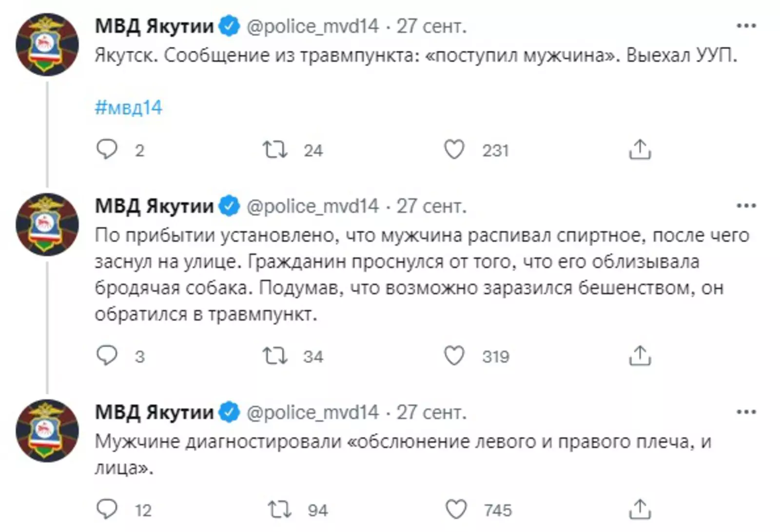
Task: Share the second tweet about бродячая собака
Action: pos(640,356)
